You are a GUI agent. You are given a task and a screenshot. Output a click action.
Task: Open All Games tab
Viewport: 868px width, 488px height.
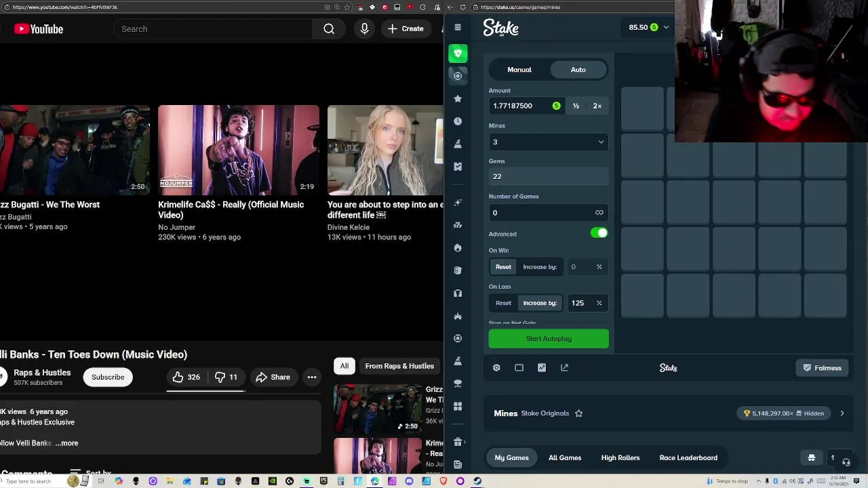click(565, 458)
